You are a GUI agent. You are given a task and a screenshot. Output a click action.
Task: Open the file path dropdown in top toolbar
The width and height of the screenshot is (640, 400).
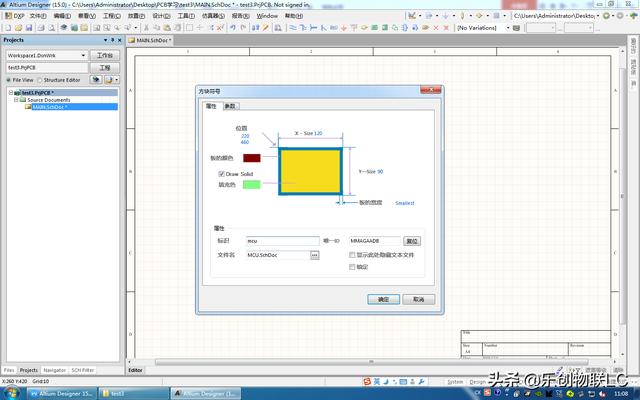[x=598, y=16]
